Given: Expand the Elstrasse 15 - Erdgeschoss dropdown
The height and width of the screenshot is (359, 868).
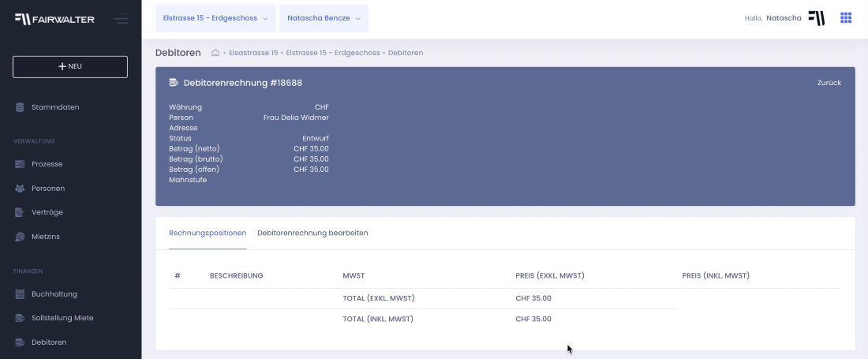Looking at the screenshot, I should (x=215, y=18).
